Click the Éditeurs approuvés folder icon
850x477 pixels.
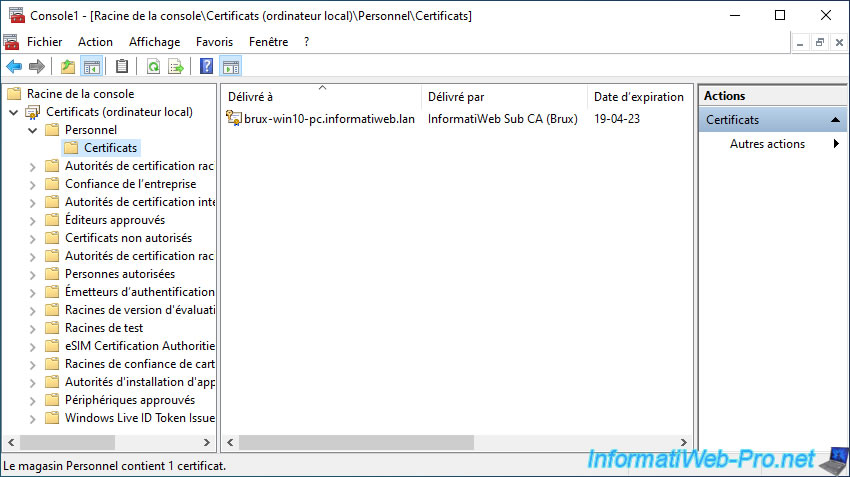click(52, 220)
